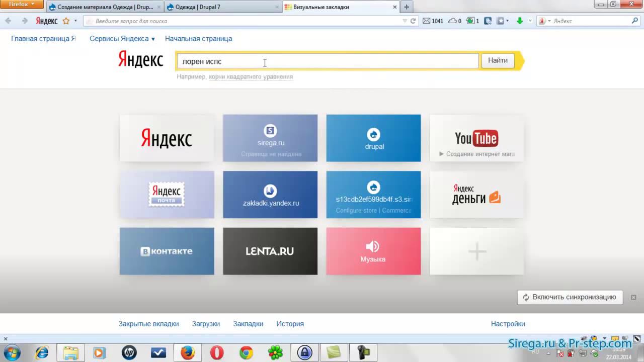Viewport: 644px width, 362px height.
Task: Open the zakladki.yandex.ru bookmark tile
Action: coord(270,195)
